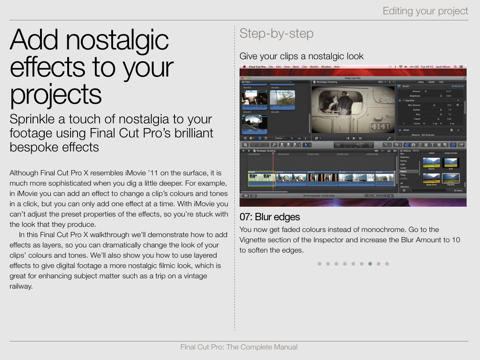Screen dimensions: 480x360
Task: Open the Select tool arrow dropdown
Action: [x=307, y=145]
